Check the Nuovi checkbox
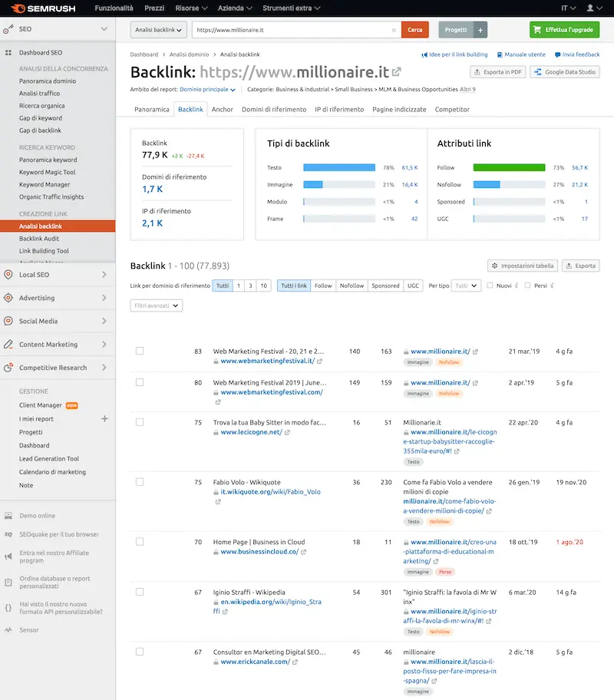The height and width of the screenshot is (700, 614). 490,286
